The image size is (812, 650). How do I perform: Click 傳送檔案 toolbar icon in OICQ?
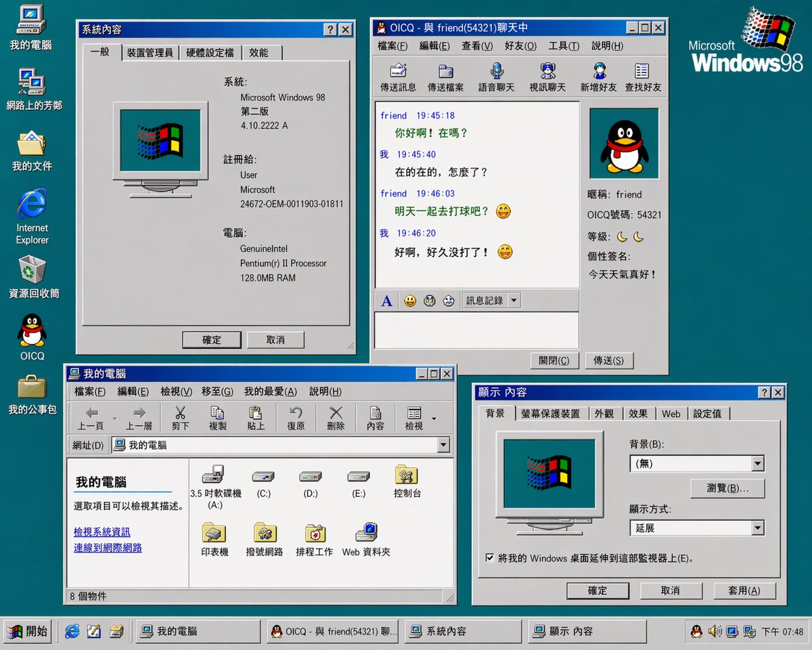445,77
